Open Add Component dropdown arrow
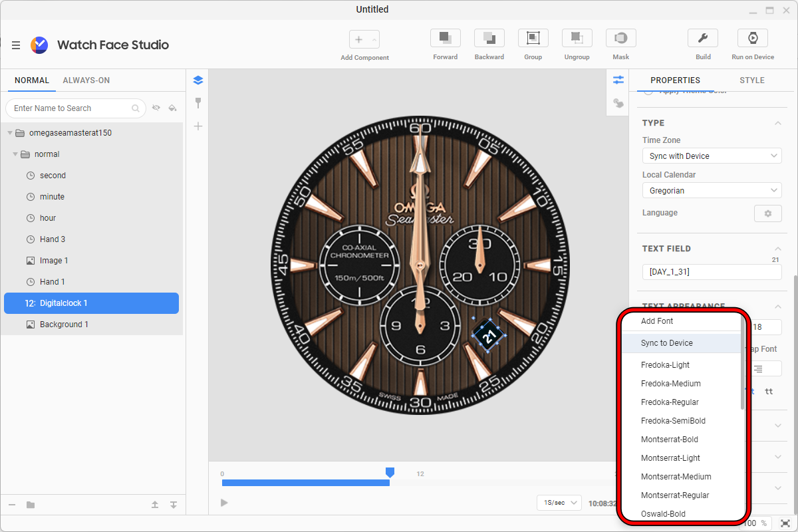The width and height of the screenshot is (798, 532). point(374,40)
